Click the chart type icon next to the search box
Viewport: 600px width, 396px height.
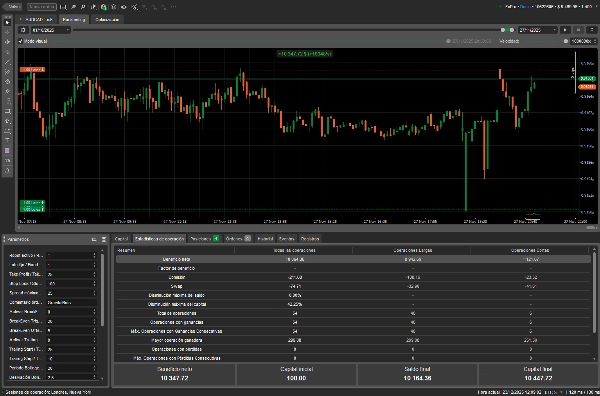click(x=64, y=7)
